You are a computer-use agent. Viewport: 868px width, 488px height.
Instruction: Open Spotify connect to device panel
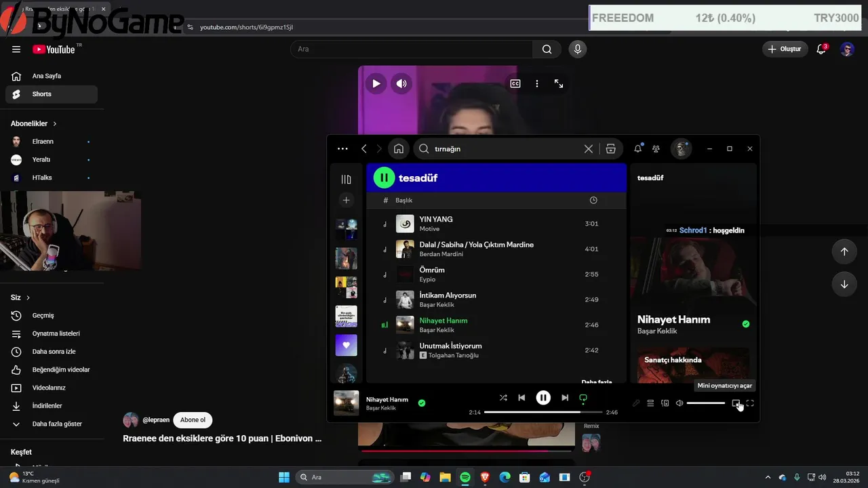tap(665, 403)
